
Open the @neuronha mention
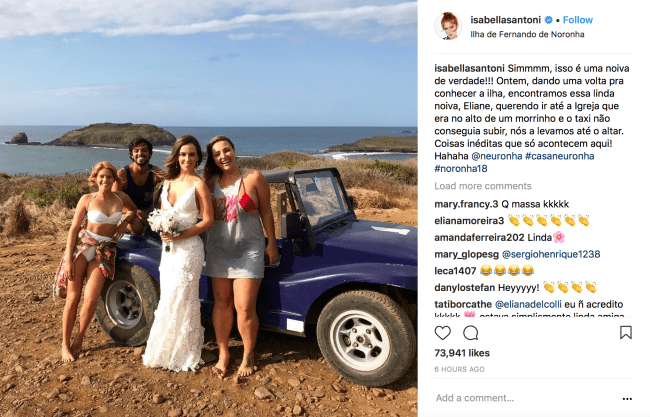(497, 156)
